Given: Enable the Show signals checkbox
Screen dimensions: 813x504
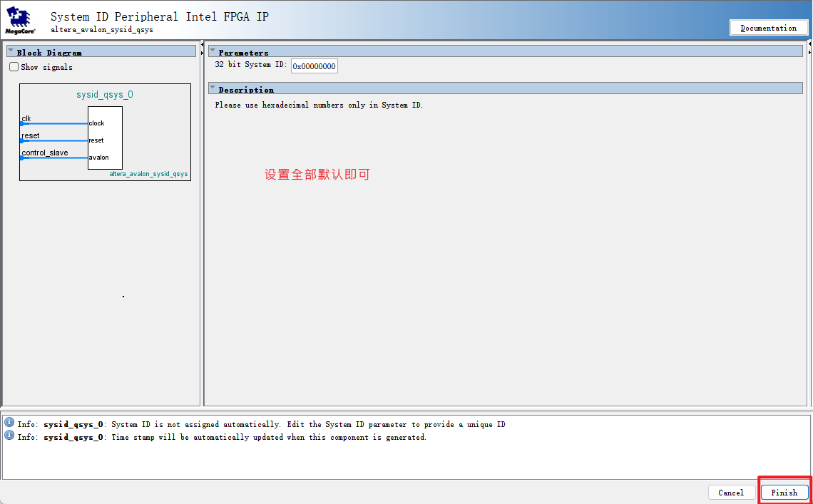Looking at the screenshot, I should pyautogui.click(x=14, y=66).
